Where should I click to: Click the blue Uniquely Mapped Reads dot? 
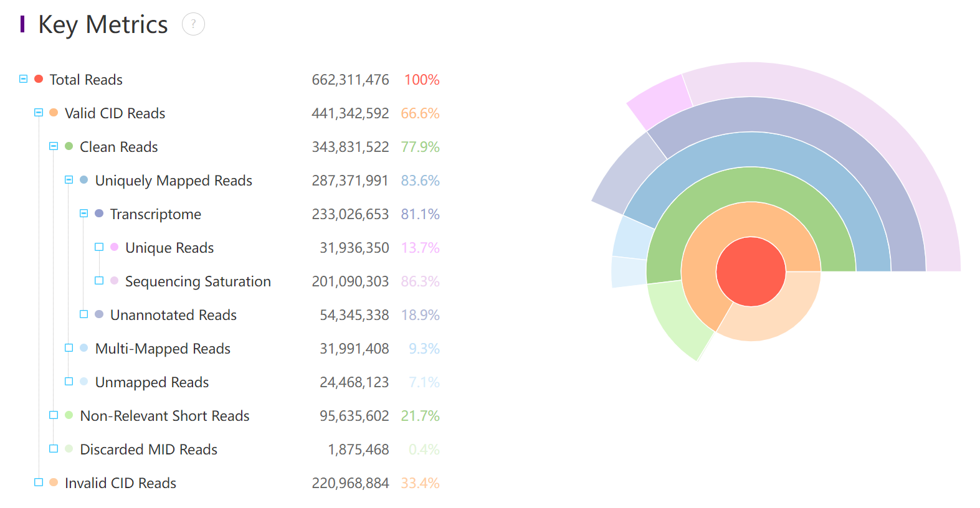84,180
